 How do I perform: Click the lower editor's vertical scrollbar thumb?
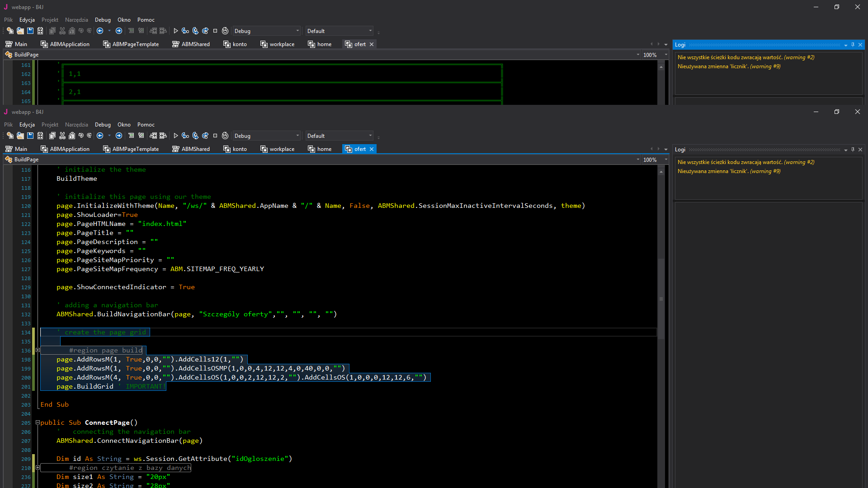(x=661, y=298)
